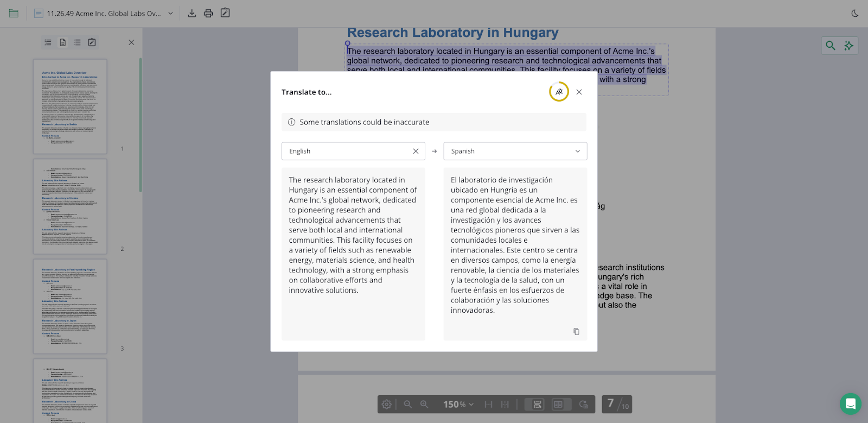
Task: Open the Spanish target language dropdown
Action: click(515, 151)
